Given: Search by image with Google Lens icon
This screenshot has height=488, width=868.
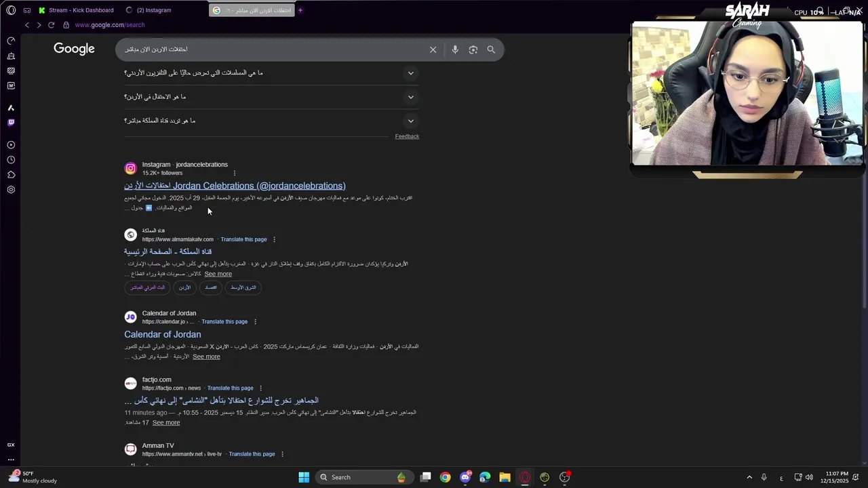Looking at the screenshot, I should [473, 49].
